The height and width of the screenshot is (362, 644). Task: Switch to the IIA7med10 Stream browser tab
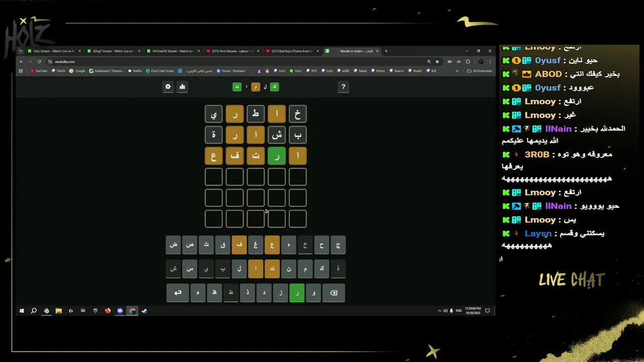(173, 51)
